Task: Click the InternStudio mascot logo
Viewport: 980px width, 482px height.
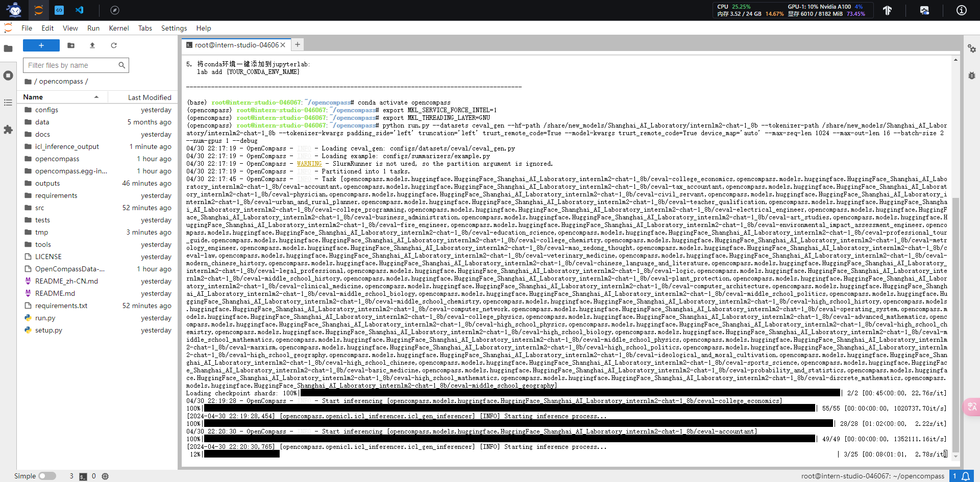Action: click(15, 10)
